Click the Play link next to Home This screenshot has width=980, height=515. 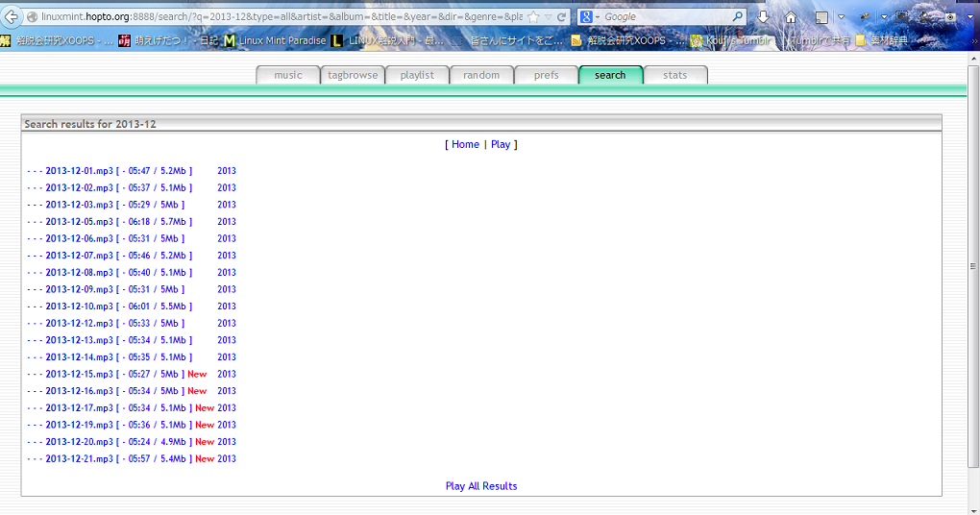point(501,144)
